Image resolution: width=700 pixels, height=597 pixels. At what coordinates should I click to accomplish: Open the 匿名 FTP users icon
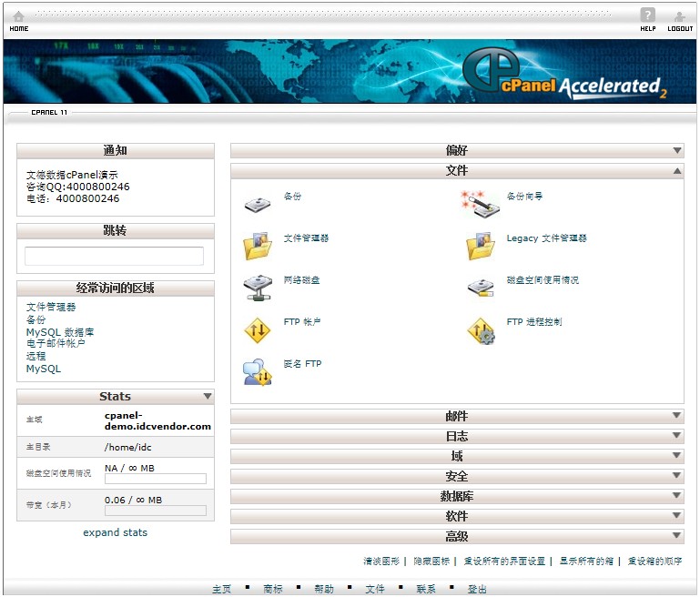pos(258,372)
